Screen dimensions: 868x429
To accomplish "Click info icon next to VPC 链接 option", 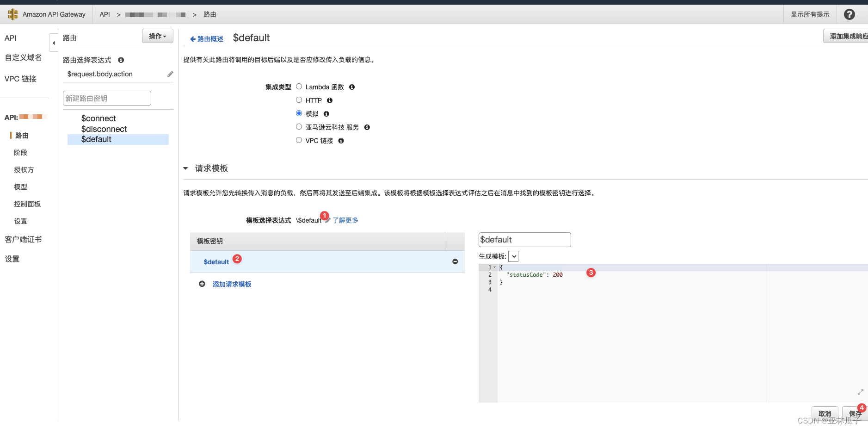I will [x=341, y=141].
